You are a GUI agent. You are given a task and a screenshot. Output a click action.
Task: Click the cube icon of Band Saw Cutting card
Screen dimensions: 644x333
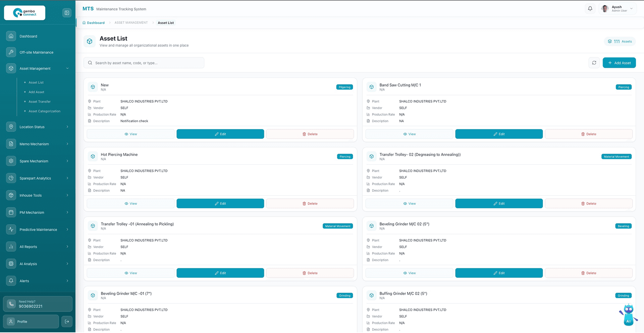[x=372, y=87]
